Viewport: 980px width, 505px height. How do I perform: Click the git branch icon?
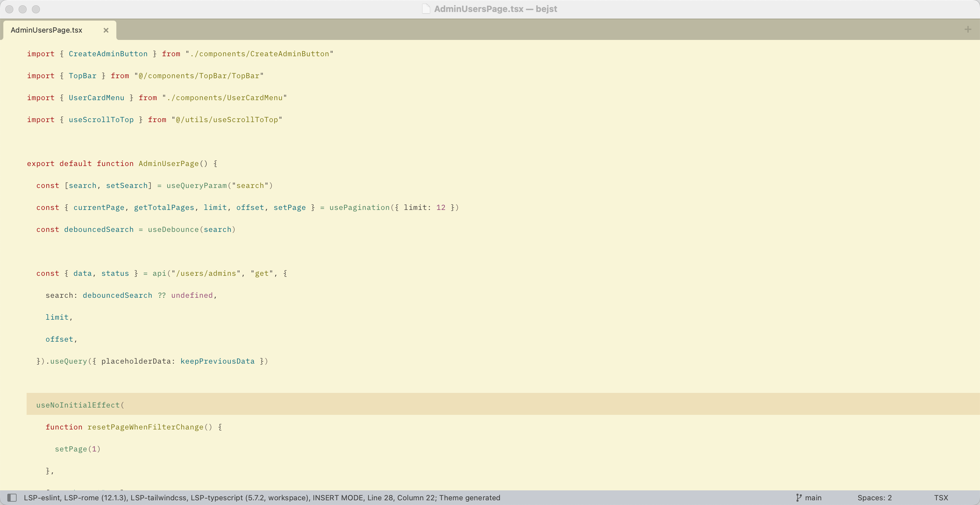pos(798,497)
